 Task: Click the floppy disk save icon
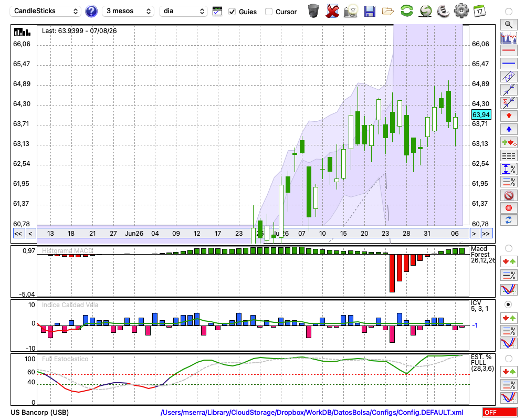370,12
